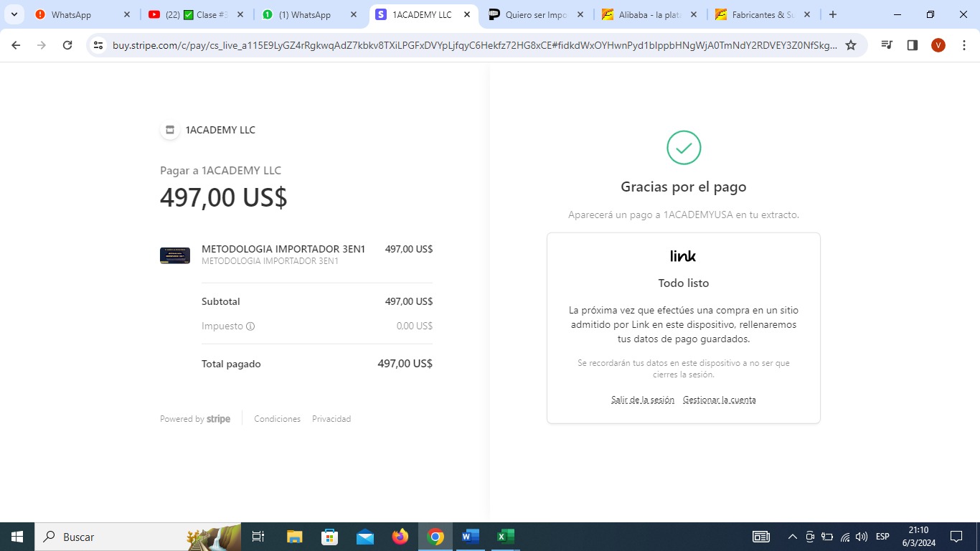Open Chrome three-dot menu
Image resolution: width=980 pixels, height=551 pixels.
964,45
